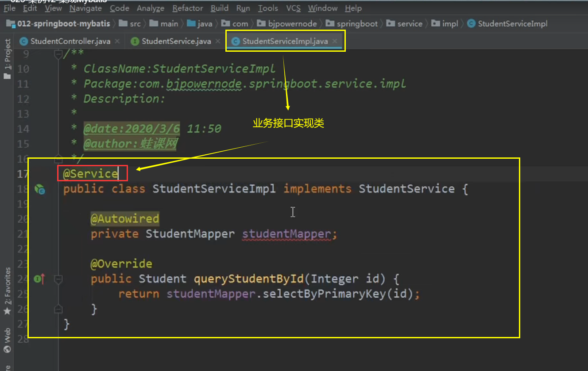This screenshot has width=588, height=371.
Task: Open the Edit menu
Action: click(x=30, y=8)
